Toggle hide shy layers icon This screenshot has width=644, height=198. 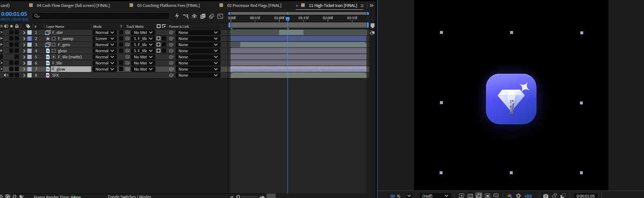point(194,16)
